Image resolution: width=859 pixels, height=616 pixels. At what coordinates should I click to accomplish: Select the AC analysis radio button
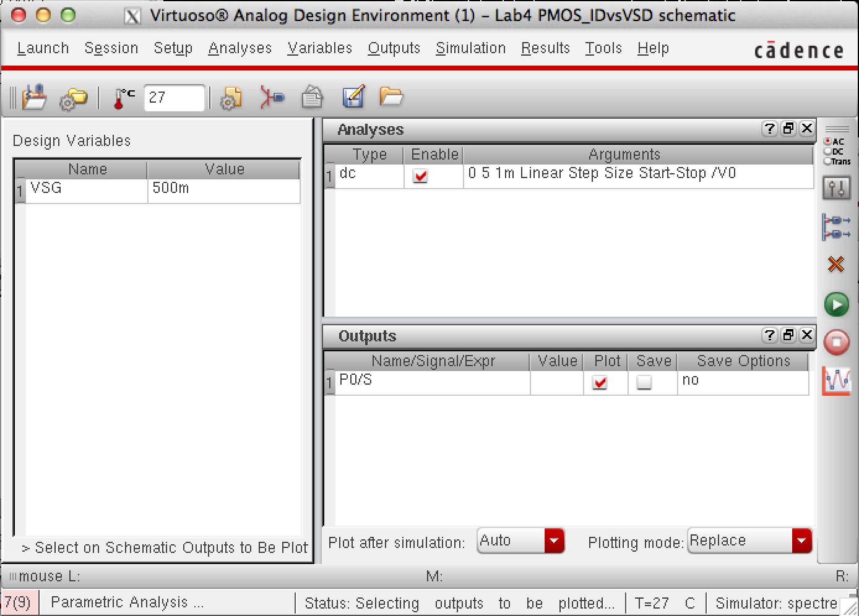point(827,142)
